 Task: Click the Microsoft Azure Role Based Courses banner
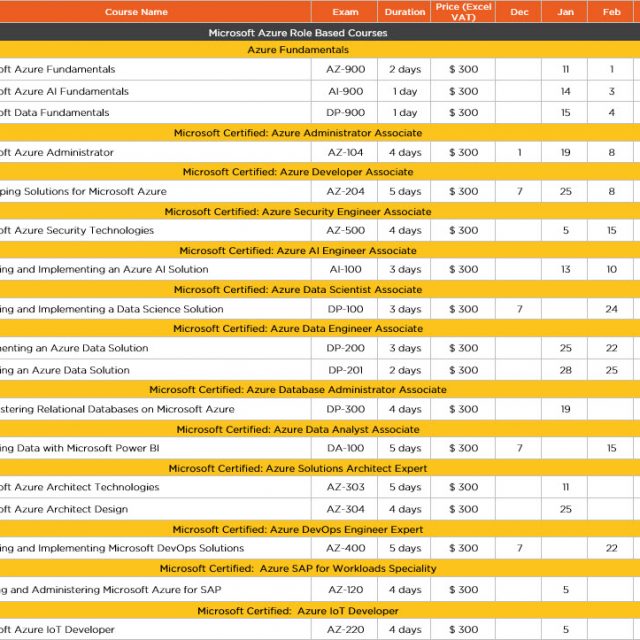297,32
